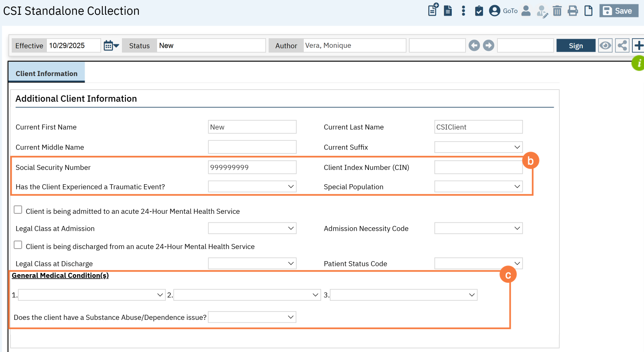Click the trash delete icon

(x=557, y=11)
